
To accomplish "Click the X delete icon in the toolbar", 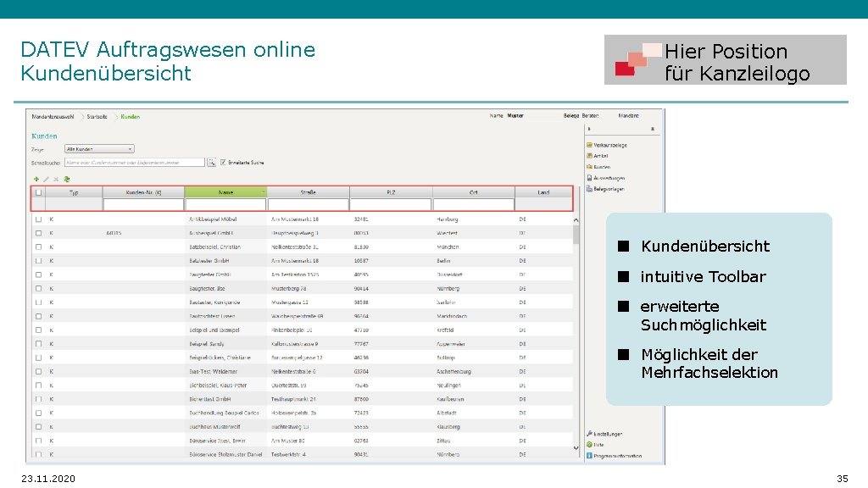I will [56, 180].
